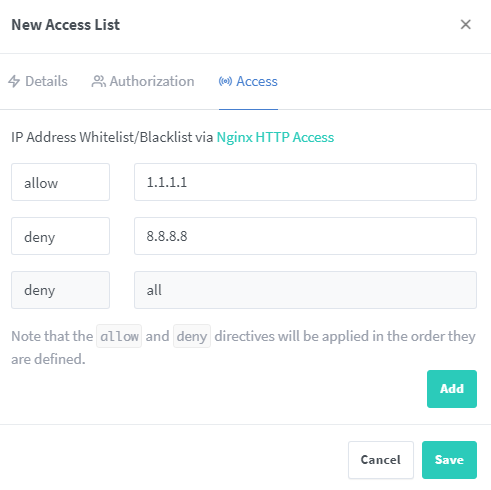Click the disabled deny all directive dropdown

point(60,290)
